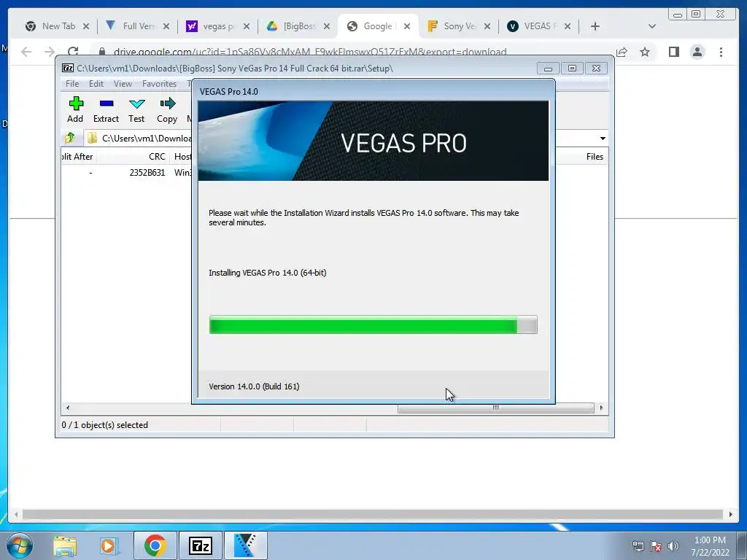This screenshot has width=747, height=560.
Task: Click the volume speaker tray icon
Action: click(x=673, y=547)
